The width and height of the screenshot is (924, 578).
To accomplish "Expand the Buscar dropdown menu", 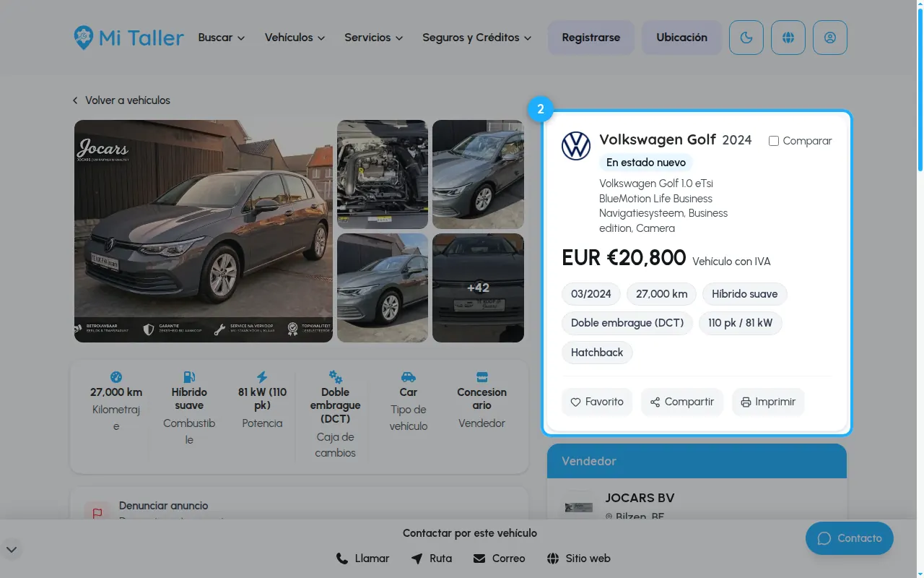I will [222, 38].
